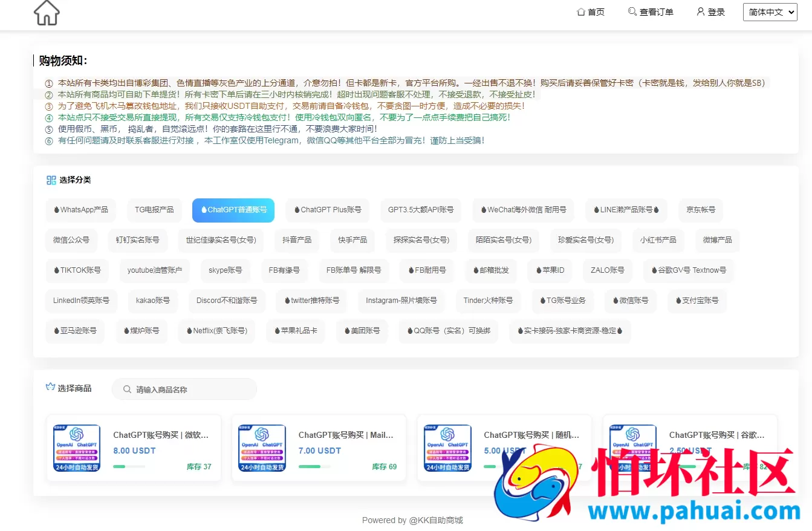This screenshot has height=531, width=812.
Task: Select the FB耐用号 category
Action: point(427,270)
